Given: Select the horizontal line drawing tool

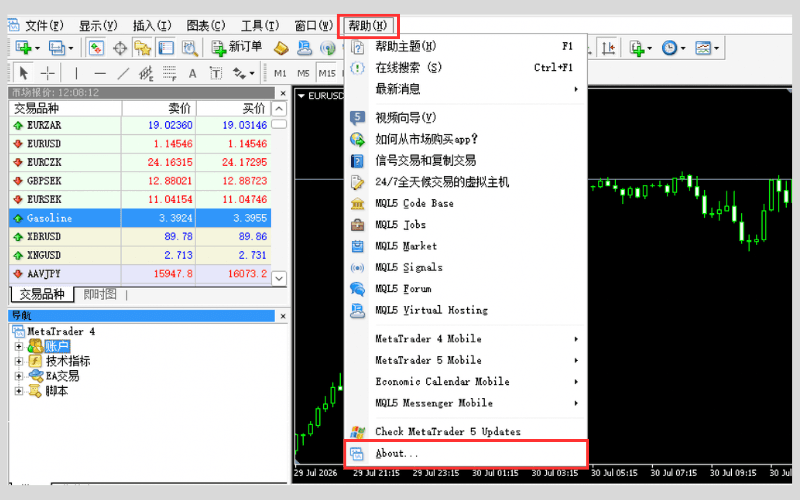Looking at the screenshot, I should tap(100, 73).
